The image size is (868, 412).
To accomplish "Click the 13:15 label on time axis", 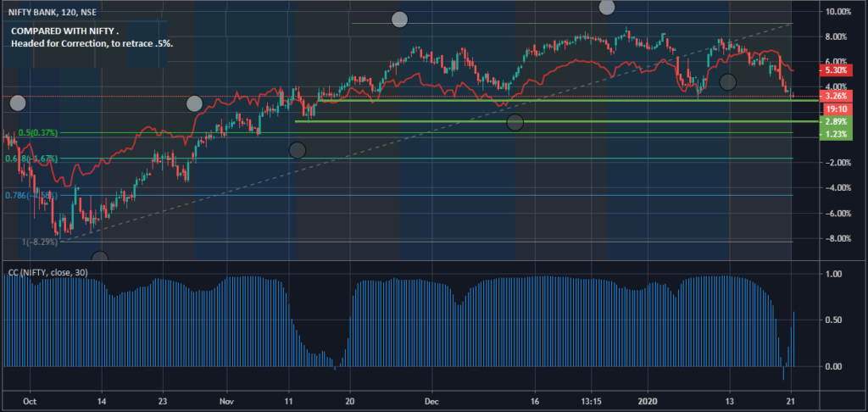I will click(591, 400).
